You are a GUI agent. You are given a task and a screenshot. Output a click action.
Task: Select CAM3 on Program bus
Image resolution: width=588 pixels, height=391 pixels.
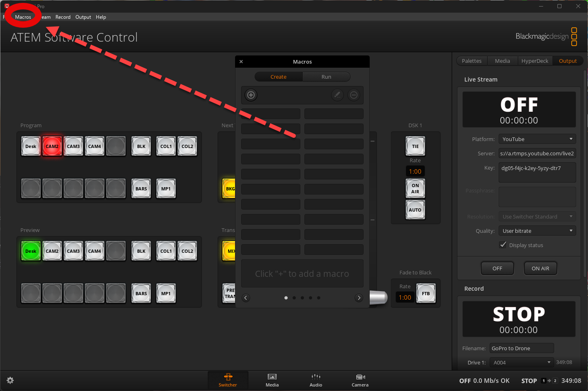pyautogui.click(x=73, y=146)
